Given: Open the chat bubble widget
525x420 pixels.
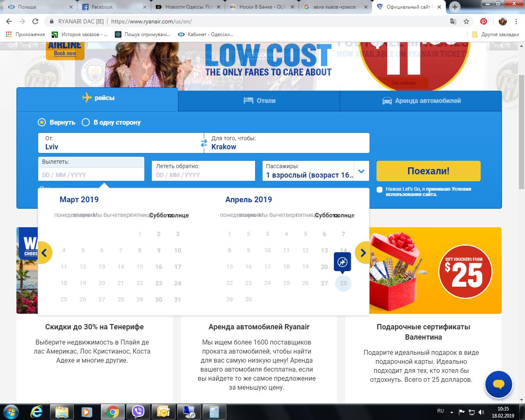Looking at the screenshot, I should 498,384.
